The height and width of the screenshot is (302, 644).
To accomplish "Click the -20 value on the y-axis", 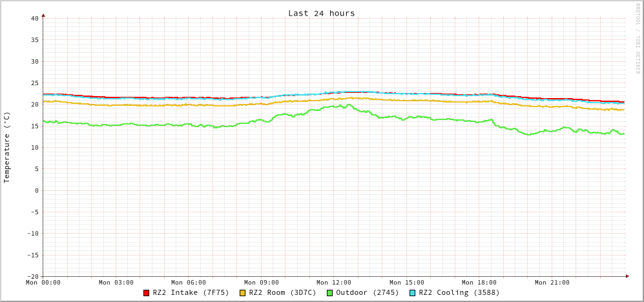I will point(32,276).
